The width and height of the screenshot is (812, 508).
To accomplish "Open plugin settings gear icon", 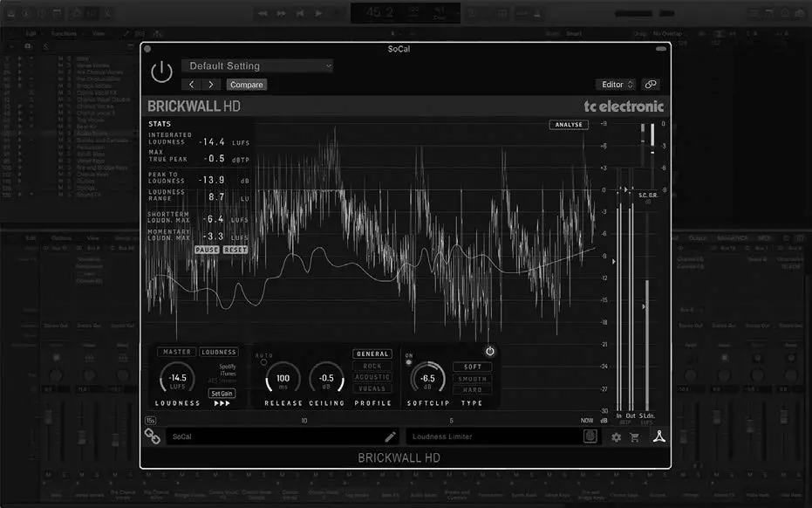I will 617,436.
